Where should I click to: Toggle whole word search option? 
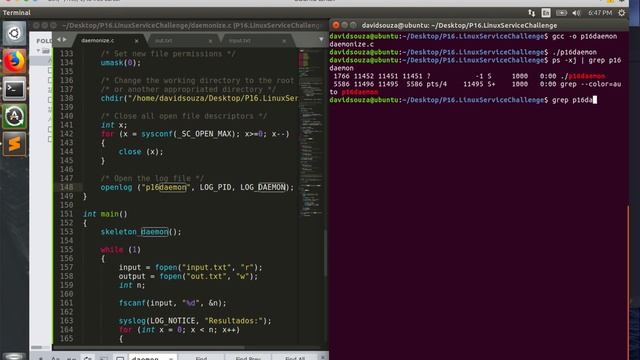[x=71, y=358]
